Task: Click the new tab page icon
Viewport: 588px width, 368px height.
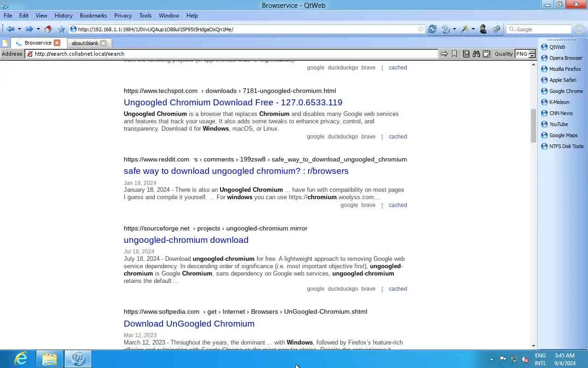Action: pos(5,43)
